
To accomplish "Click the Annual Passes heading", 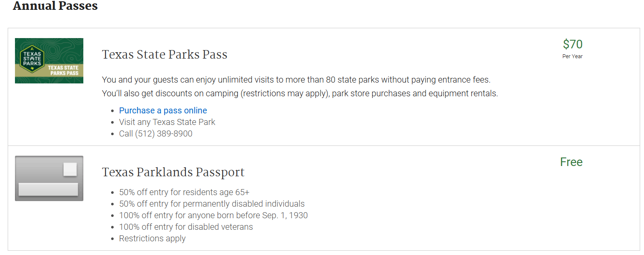I will pos(55,6).
